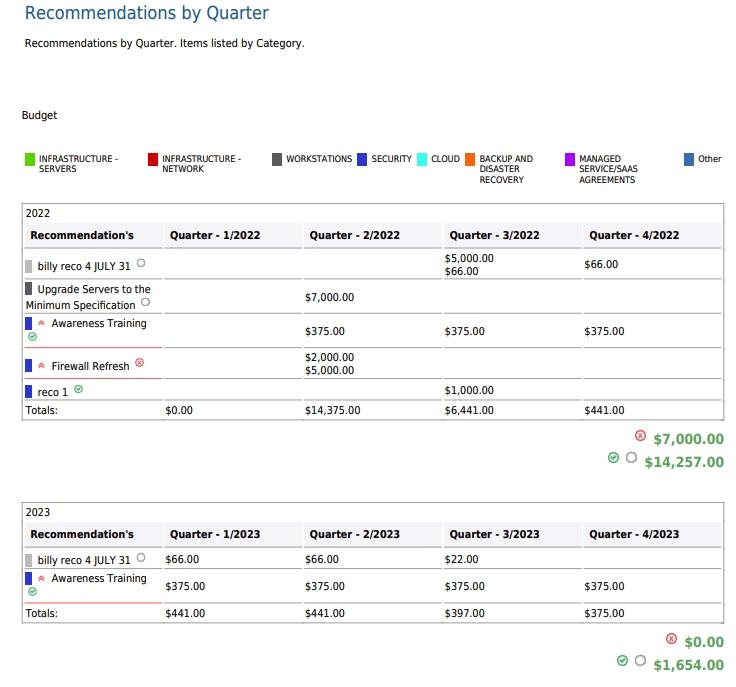Click the $2,000.00 value in Firewall Refresh row

point(330,357)
